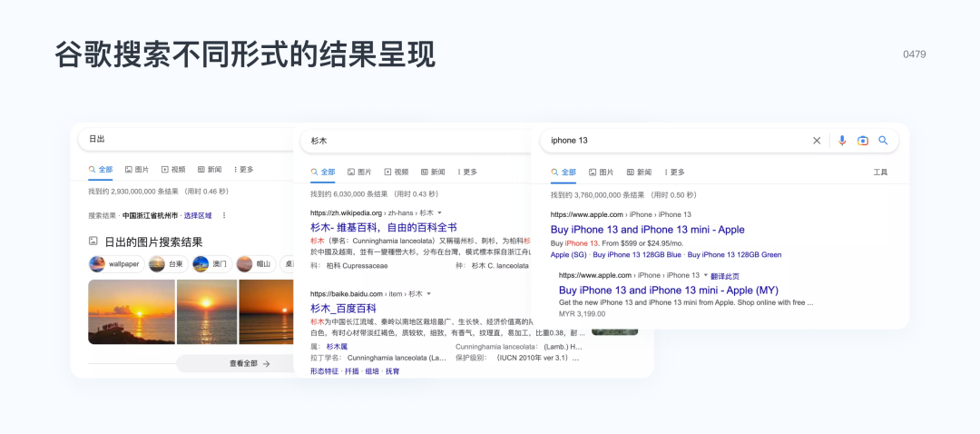Expand 更多 menu in the 日出 search
Image resolution: width=980 pixels, height=434 pixels.
243,170
